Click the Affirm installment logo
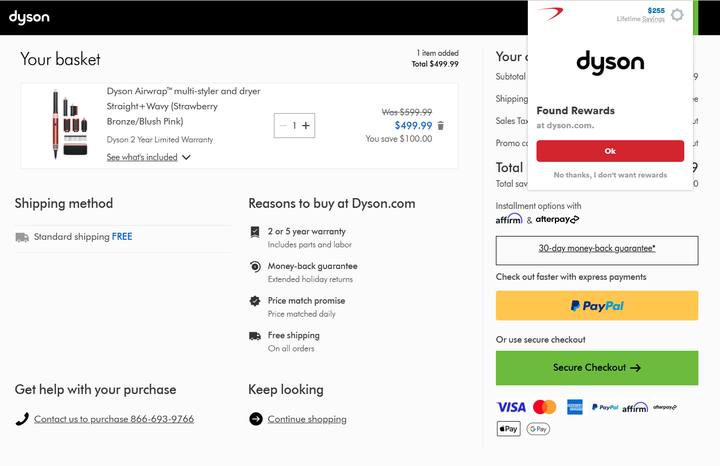This screenshot has width=720, height=466. pyautogui.click(x=509, y=219)
